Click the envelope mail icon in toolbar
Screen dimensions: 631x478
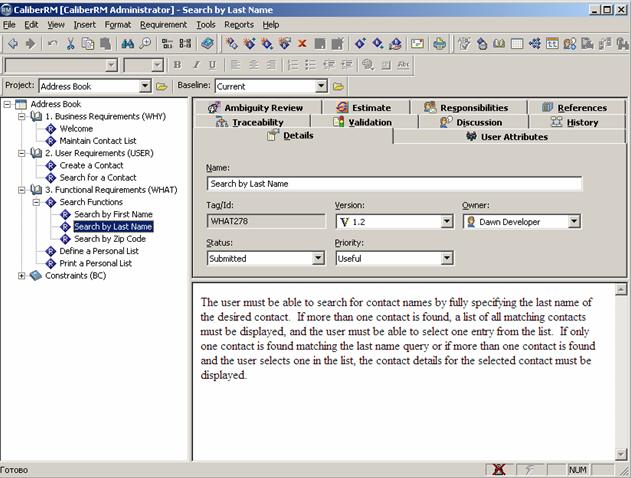coord(417,43)
